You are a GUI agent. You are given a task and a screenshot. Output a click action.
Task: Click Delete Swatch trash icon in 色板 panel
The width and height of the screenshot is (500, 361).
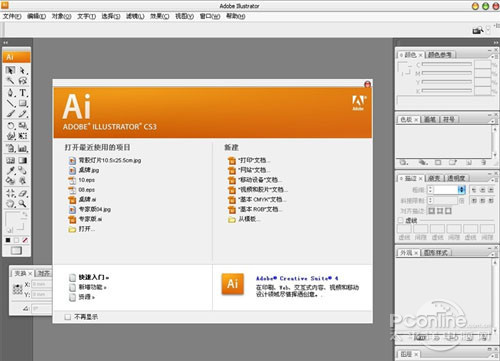(484, 163)
